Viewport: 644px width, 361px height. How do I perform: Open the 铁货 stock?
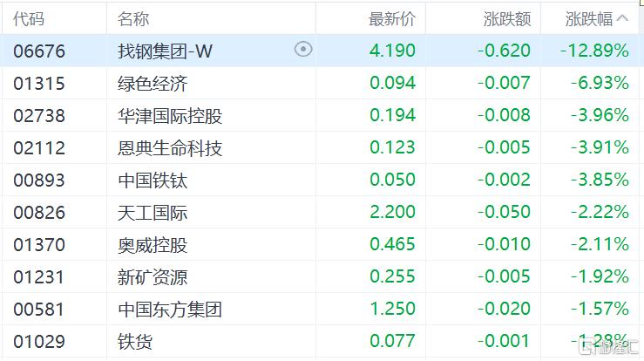(135, 342)
